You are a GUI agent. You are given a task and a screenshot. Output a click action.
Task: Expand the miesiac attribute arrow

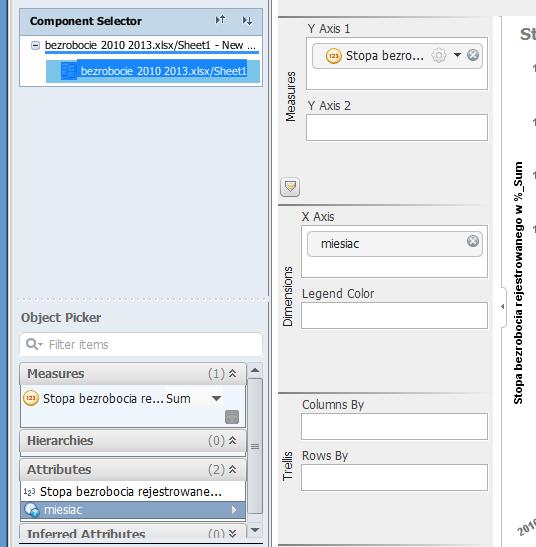(234, 510)
